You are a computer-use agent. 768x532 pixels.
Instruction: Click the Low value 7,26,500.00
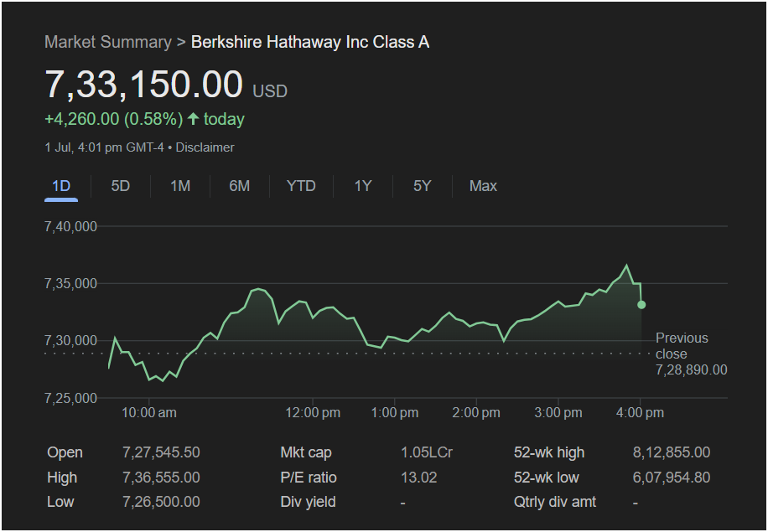click(x=161, y=502)
